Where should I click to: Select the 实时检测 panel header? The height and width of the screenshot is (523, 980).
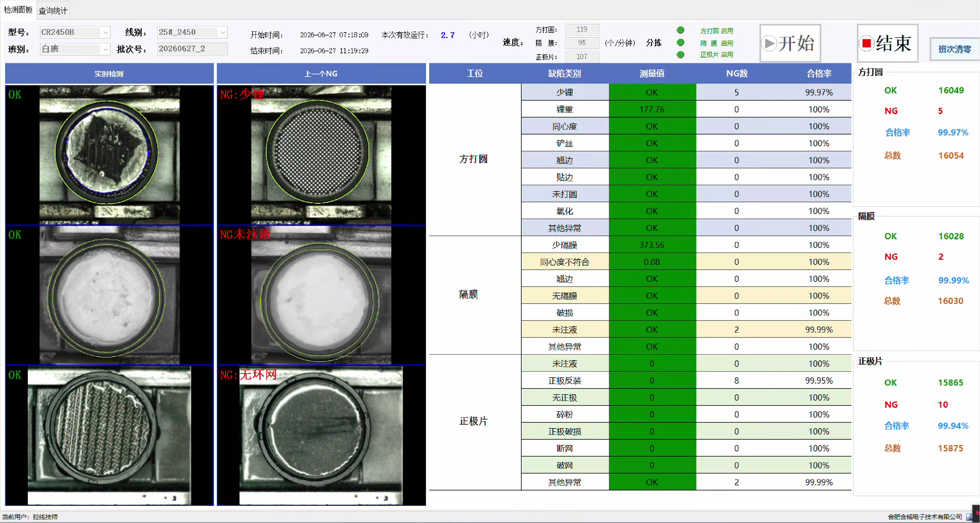pos(109,74)
